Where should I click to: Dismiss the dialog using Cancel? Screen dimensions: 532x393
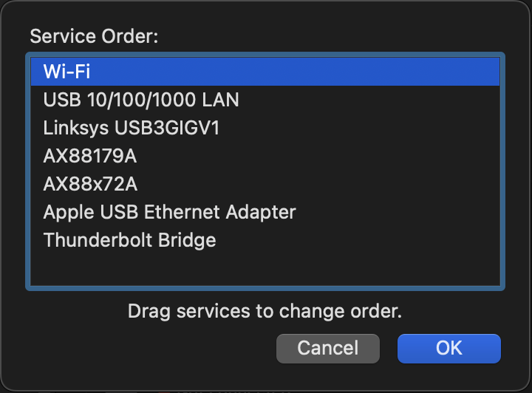point(327,348)
